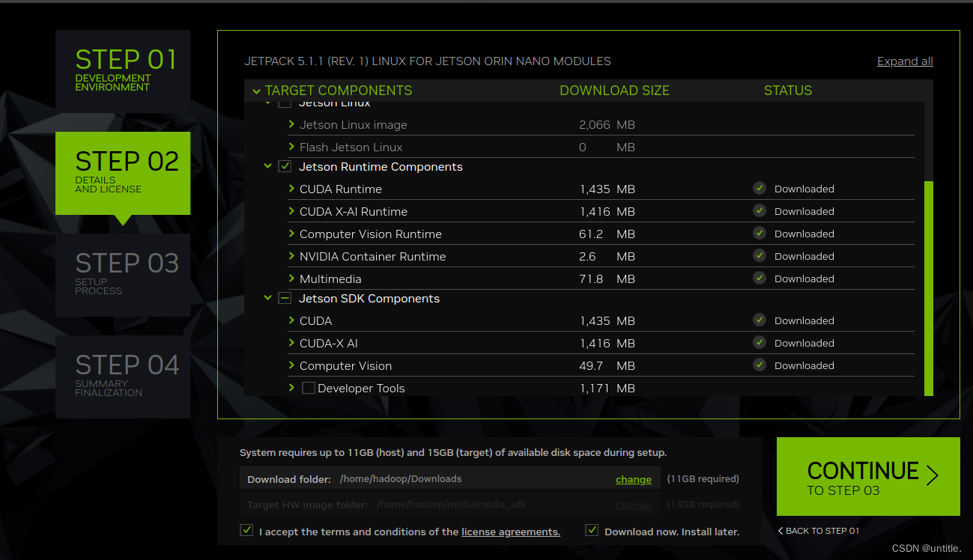Click the 2.6 MB Container Runtime size
The image size is (973, 560).
pyautogui.click(x=607, y=257)
